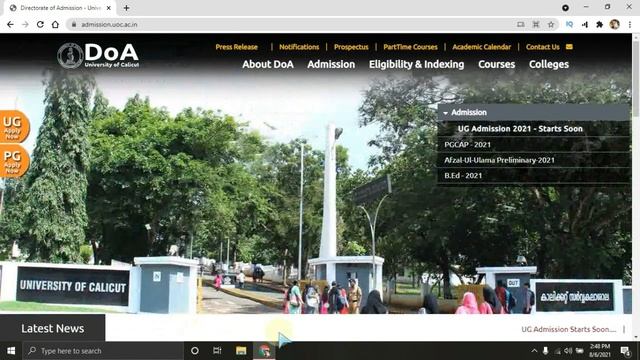Go to browser home icon
640x360 pixels.
coord(55,24)
